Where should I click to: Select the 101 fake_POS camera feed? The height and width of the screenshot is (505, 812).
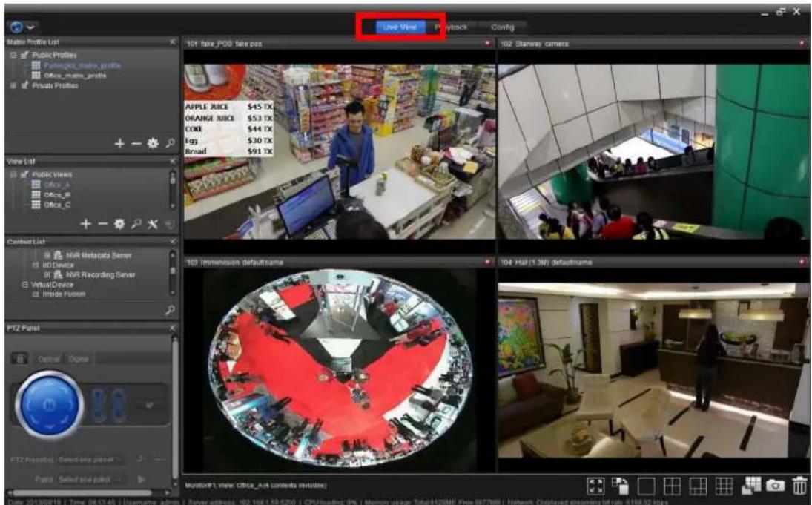click(339, 151)
